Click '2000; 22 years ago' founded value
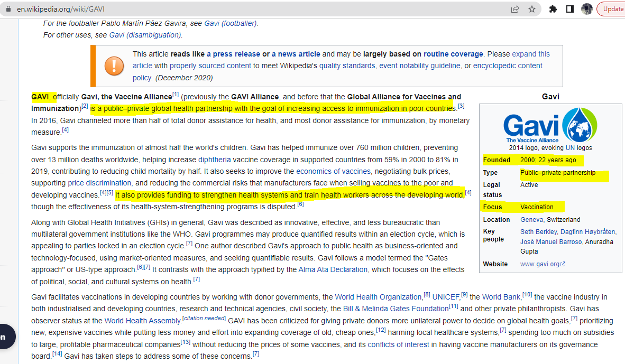Image resolution: width=625 pixels, height=364 pixels. 548,160
